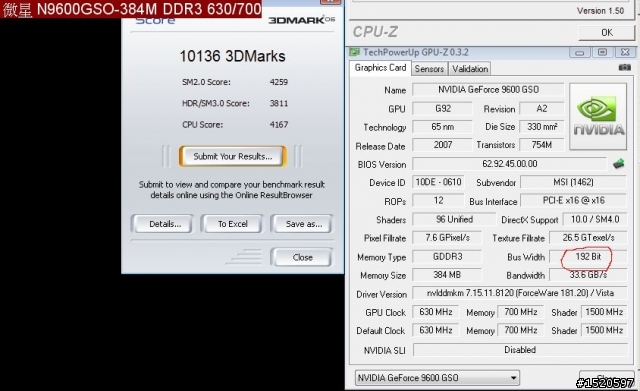The width and height of the screenshot is (640, 391).
Task: Open the Validation tab
Action: tap(470, 69)
